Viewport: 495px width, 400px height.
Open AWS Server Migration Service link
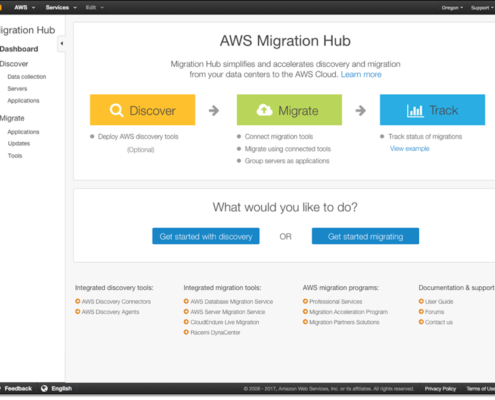point(228,312)
